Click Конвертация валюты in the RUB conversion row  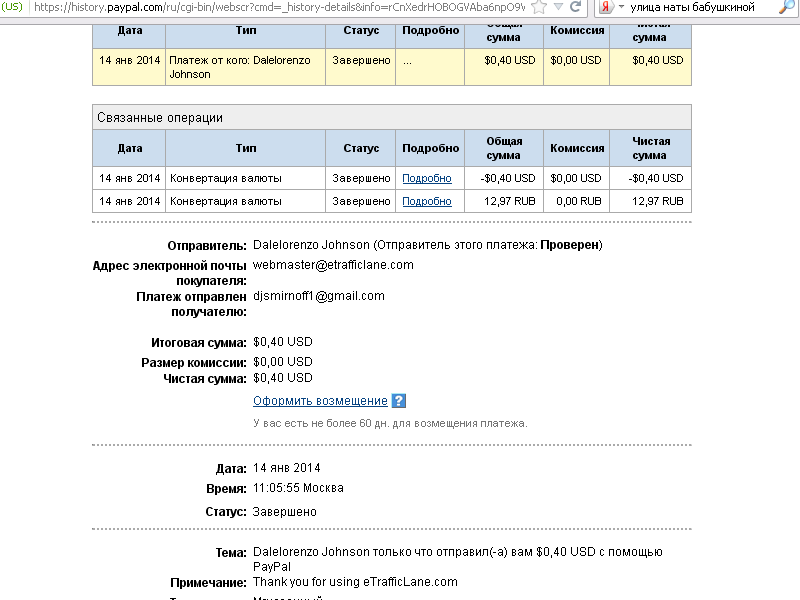click(x=226, y=201)
